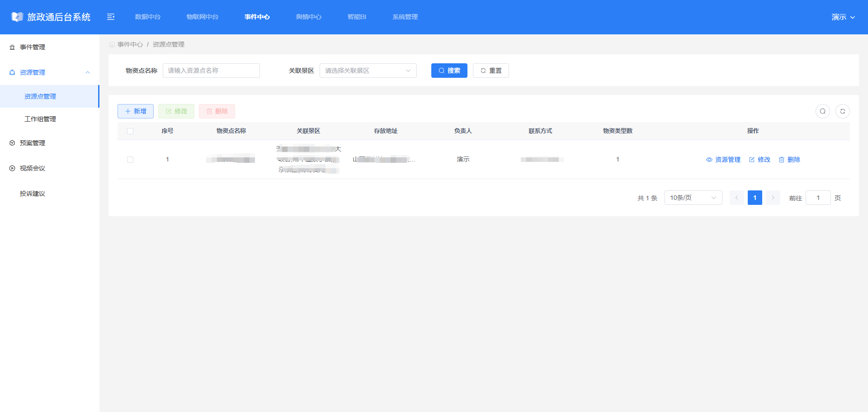Image resolution: width=868 pixels, height=412 pixels.
Task: Collapse the sidebar with the hamburger icon
Action: (111, 17)
